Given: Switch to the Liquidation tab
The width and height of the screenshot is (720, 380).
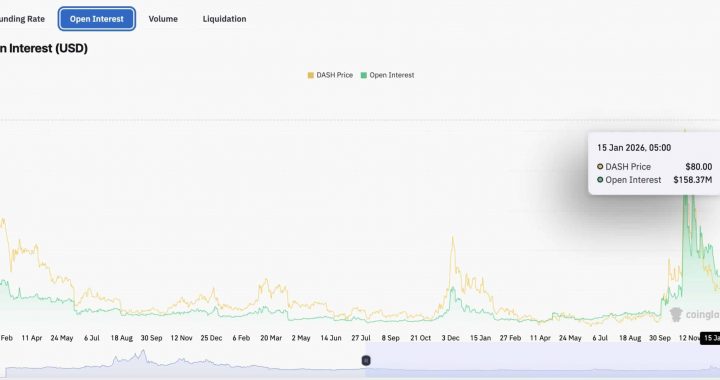Looking at the screenshot, I should click(225, 19).
